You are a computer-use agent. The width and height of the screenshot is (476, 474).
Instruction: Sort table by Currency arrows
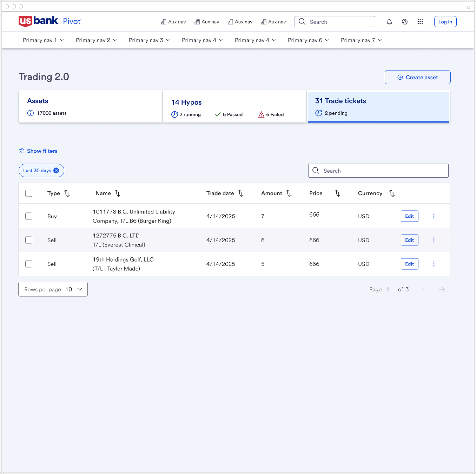pyautogui.click(x=392, y=194)
